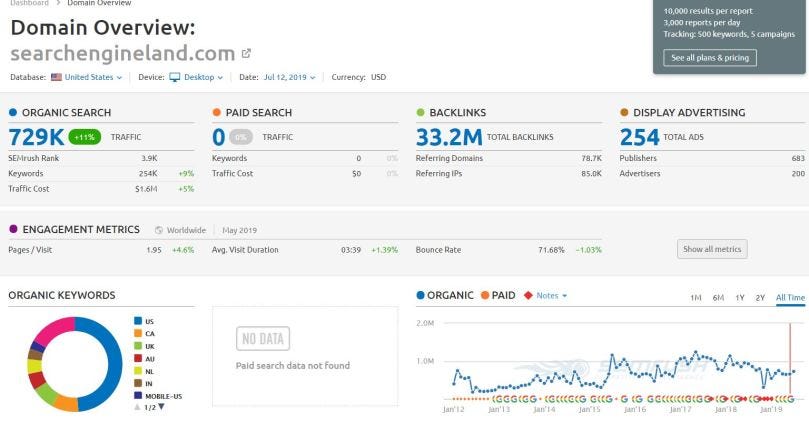The width and height of the screenshot is (809, 423).
Task: Open the United States database dropdown
Action: pyautogui.click(x=93, y=77)
